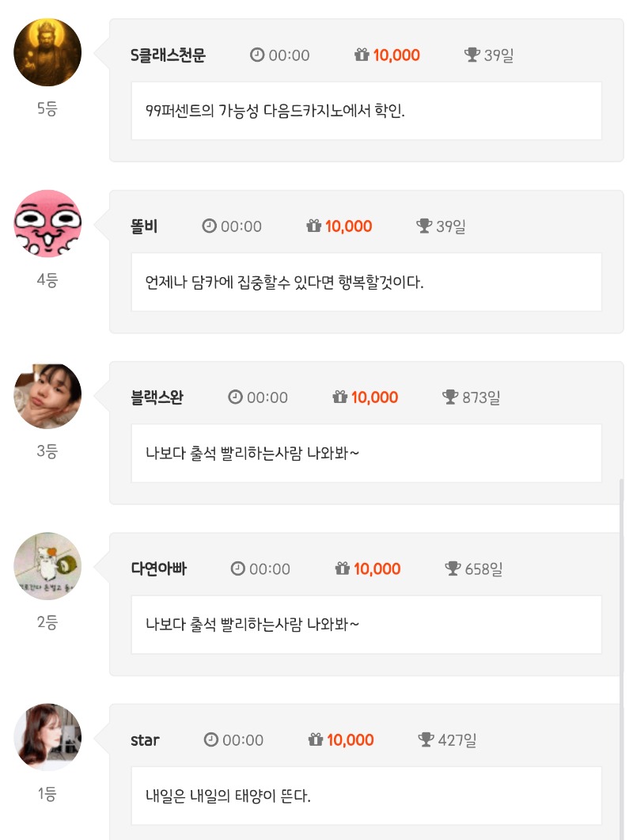The height and width of the screenshot is (840, 633).
Task: Select the 다연아빠 username
Action: 158,568
